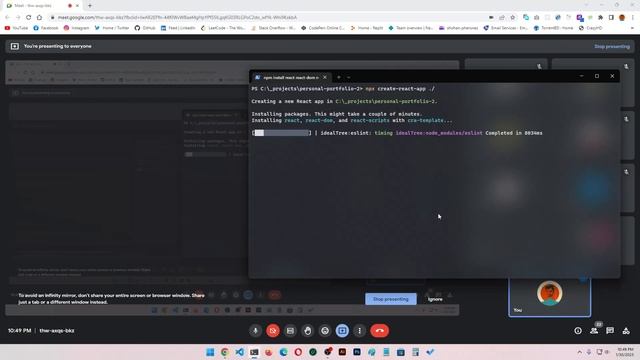Go to Chrome home page
Image resolution: width=640 pixels, height=360 pixels.
(39, 18)
